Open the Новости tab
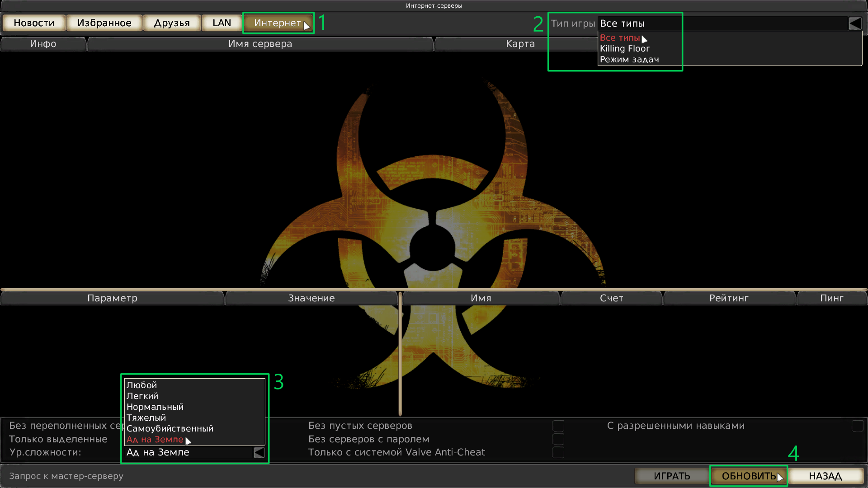Viewport: 868px width, 488px height. click(34, 23)
